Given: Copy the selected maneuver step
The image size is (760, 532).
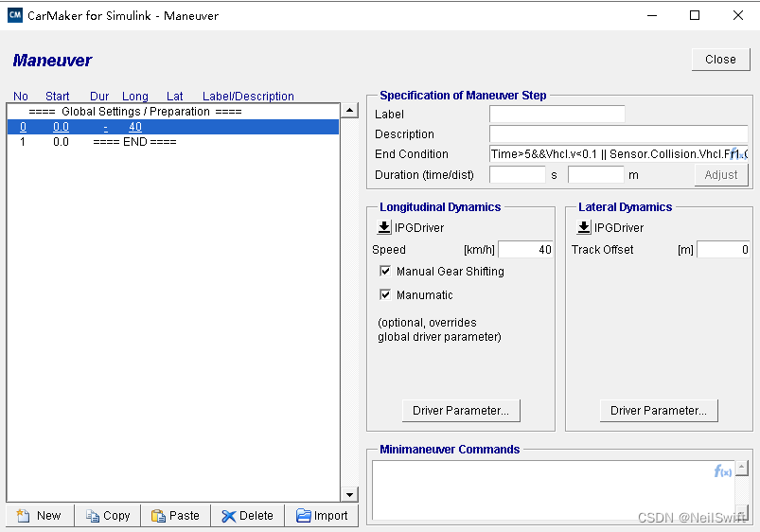Looking at the screenshot, I should click(x=108, y=516).
